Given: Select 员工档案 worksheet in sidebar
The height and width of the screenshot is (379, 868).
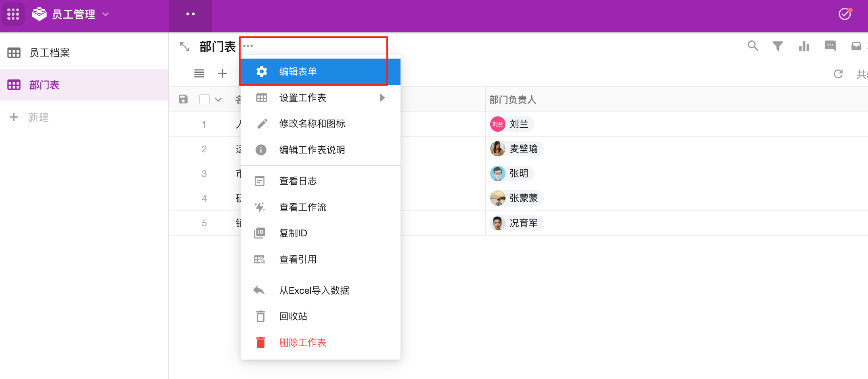Looking at the screenshot, I should pyautogui.click(x=84, y=53).
